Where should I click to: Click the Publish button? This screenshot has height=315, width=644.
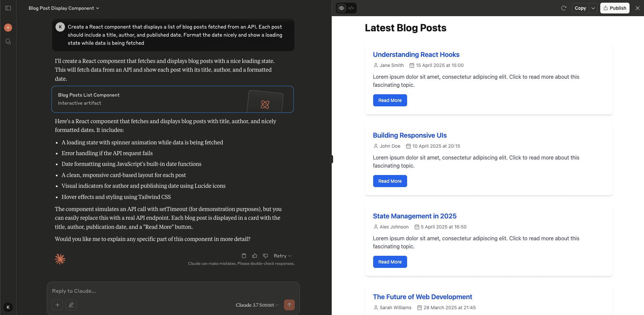(615, 8)
